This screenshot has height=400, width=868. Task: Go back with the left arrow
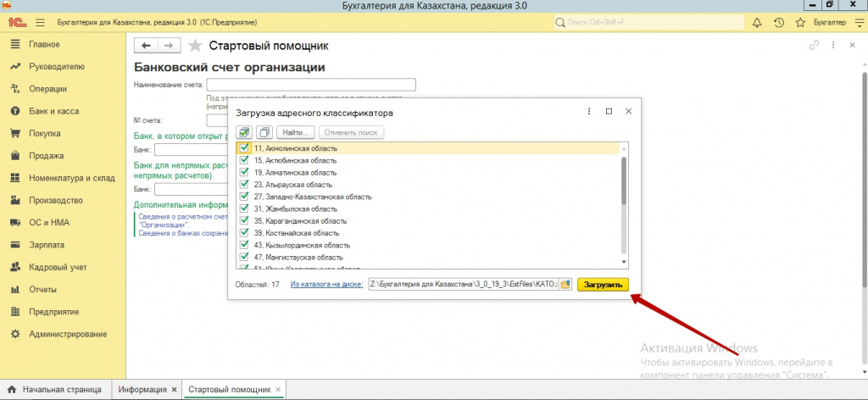147,46
